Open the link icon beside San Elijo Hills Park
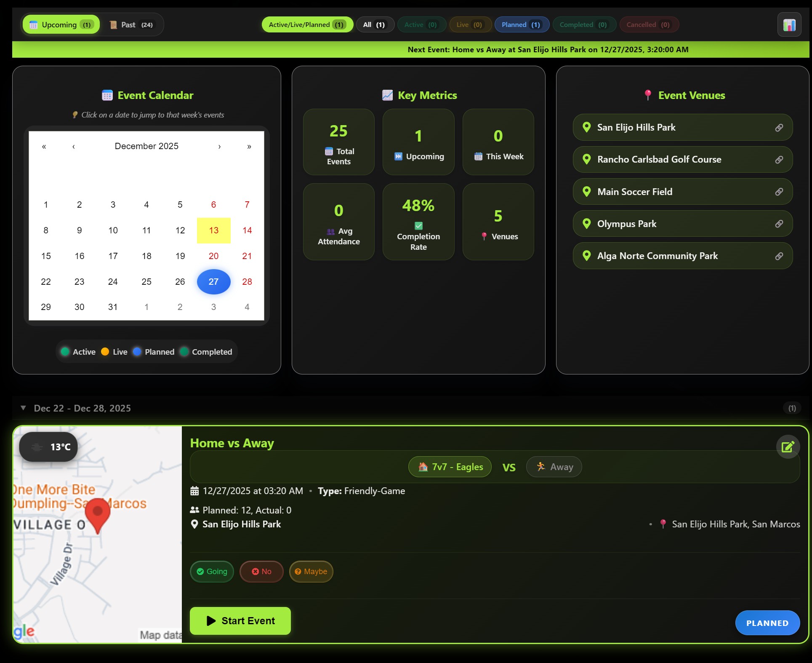This screenshot has height=663, width=812. pyautogui.click(x=778, y=127)
